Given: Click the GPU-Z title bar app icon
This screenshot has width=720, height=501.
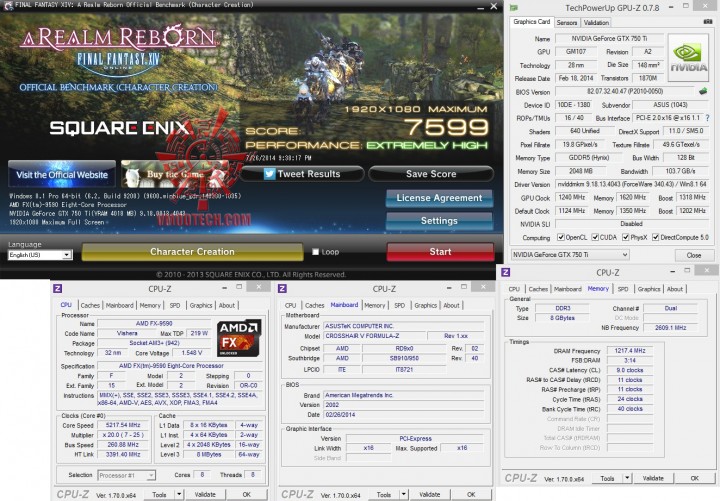Looking at the screenshot, I should (x=514, y=8).
